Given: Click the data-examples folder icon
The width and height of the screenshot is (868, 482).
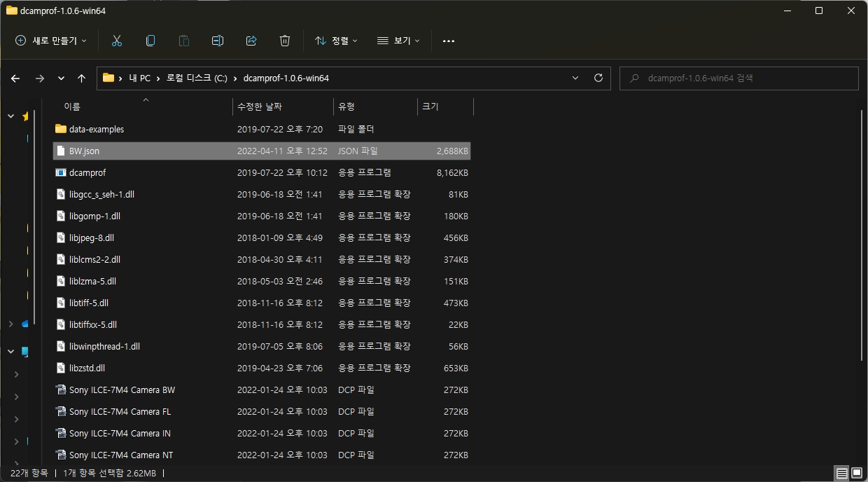Looking at the screenshot, I should pyautogui.click(x=60, y=129).
